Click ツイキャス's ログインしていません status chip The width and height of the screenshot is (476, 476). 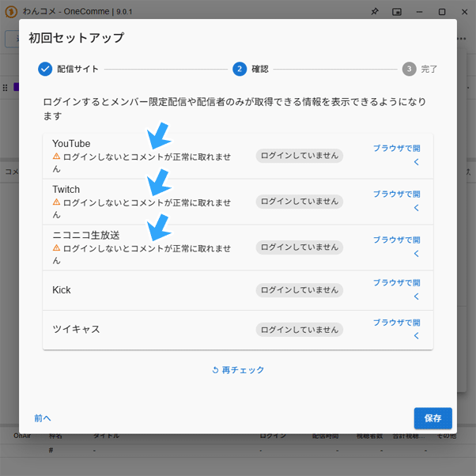300,330
